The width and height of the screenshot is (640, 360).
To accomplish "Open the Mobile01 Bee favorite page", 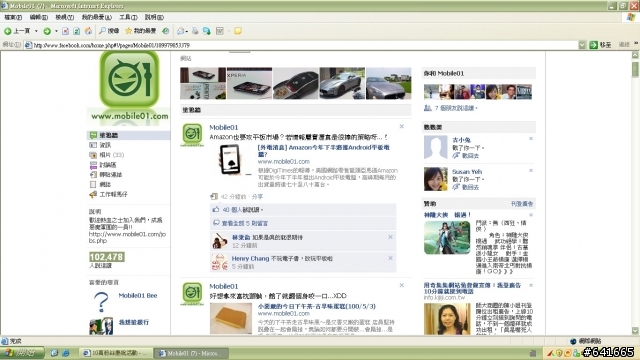I will (x=138, y=296).
